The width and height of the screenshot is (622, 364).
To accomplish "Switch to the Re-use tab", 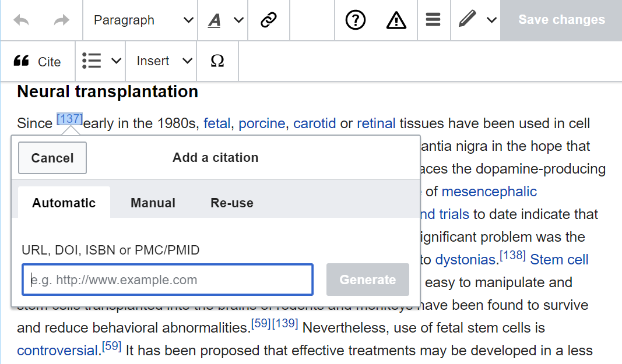I will pos(231,203).
